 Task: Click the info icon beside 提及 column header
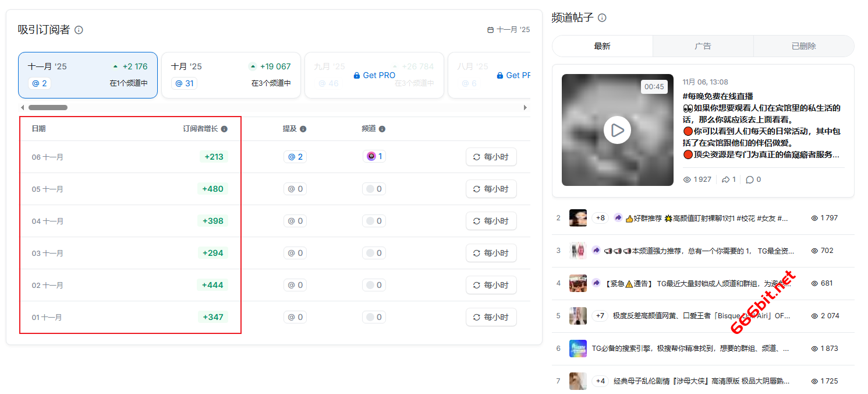point(303,129)
